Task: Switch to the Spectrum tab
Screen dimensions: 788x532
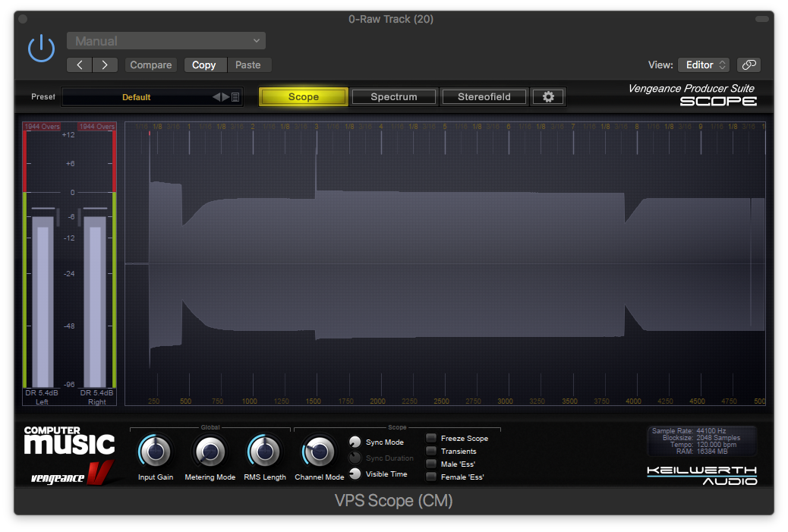Action: (x=394, y=96)
